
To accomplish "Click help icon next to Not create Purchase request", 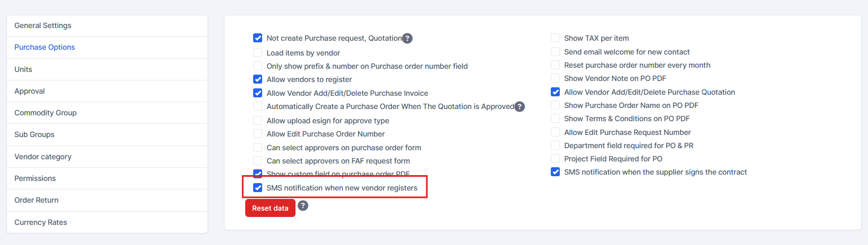I will [407, 38].
